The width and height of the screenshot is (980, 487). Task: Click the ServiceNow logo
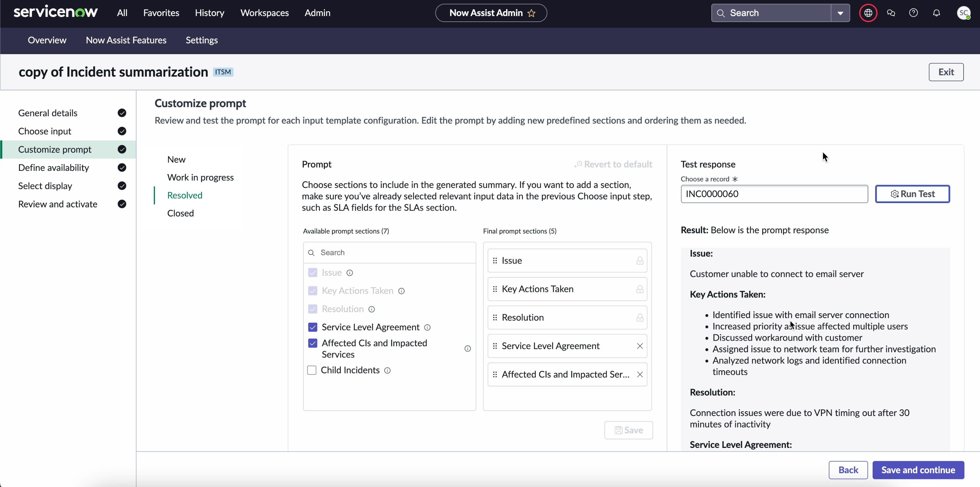(56, 12)
